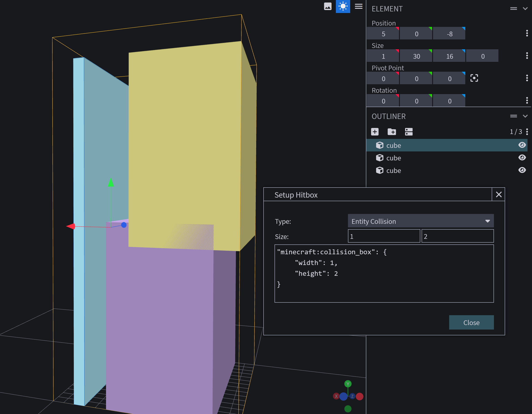Collapse the ELEMENT panel
Screen dimensions: 532x414
coord(526,9)
